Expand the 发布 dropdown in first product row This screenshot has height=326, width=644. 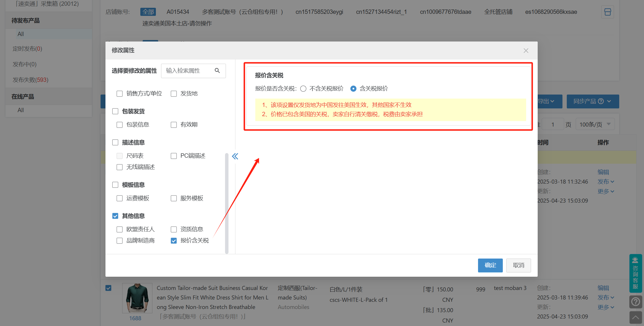coord(606,182)
